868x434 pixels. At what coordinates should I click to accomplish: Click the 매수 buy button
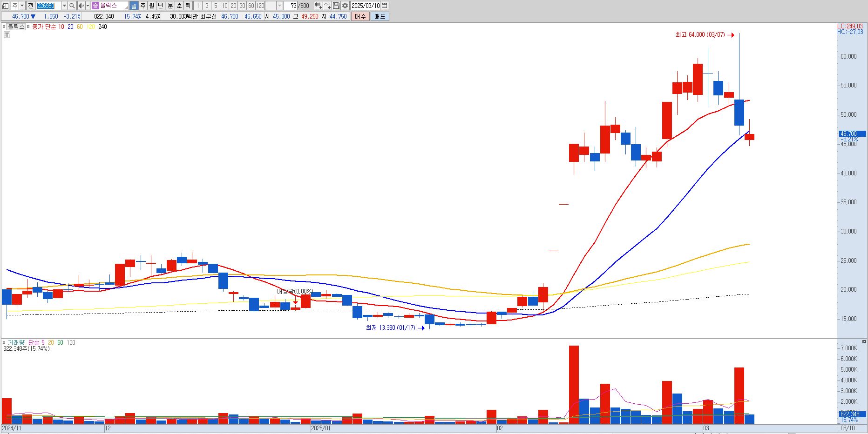click(x=360, y=16)
